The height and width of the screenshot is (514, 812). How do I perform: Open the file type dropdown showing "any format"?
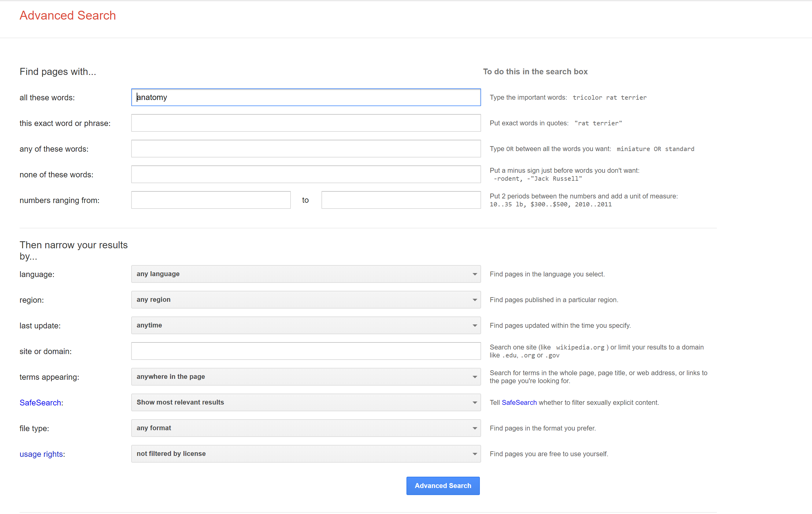(306, 428)
